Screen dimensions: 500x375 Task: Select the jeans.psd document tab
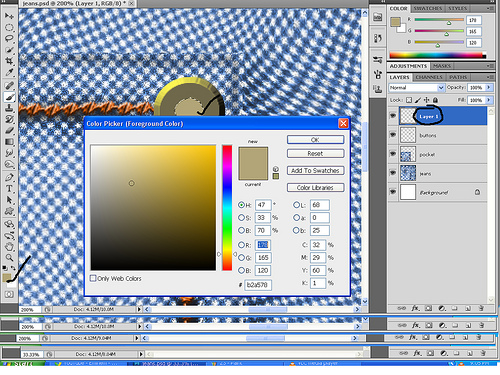pos(77,3)
